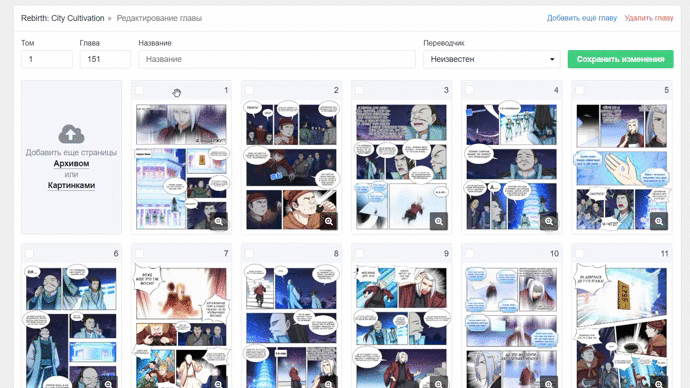Viewport: 690px width, 388px height.
Task: Select page 11 thumbnail
Action: click(621, 328)
